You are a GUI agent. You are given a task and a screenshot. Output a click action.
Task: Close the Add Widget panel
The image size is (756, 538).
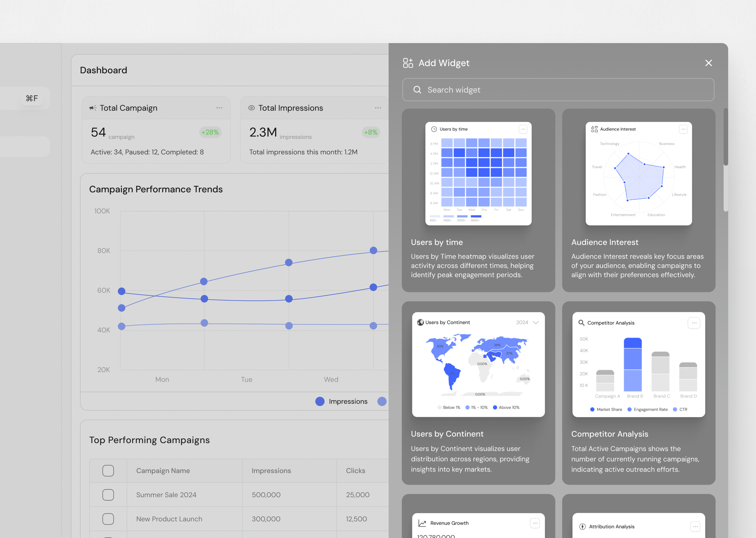click(x=708, y=63)
